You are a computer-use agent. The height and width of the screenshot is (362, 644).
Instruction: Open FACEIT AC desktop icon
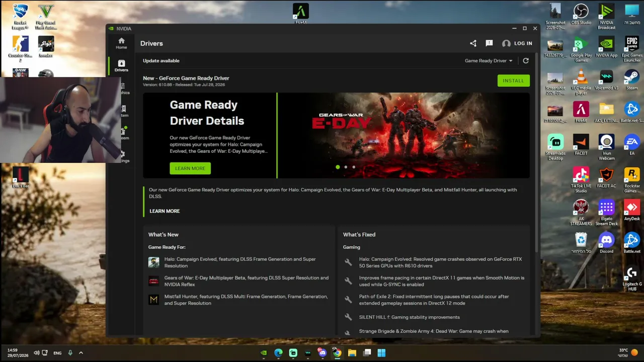tap(606, 177)
